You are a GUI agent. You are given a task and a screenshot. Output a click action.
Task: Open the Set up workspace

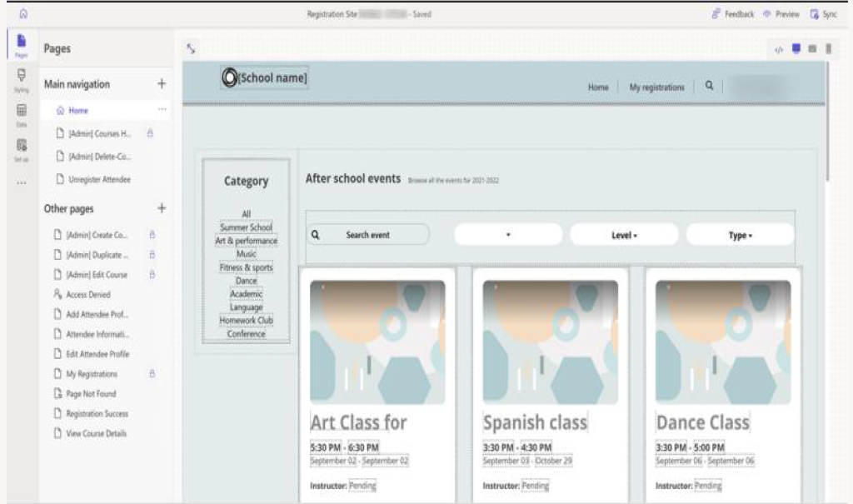pos(21,150)
